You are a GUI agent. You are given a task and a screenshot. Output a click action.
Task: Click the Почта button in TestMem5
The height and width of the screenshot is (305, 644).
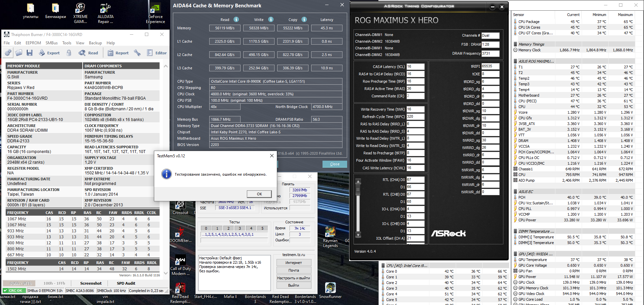click(x=294, y=270)
